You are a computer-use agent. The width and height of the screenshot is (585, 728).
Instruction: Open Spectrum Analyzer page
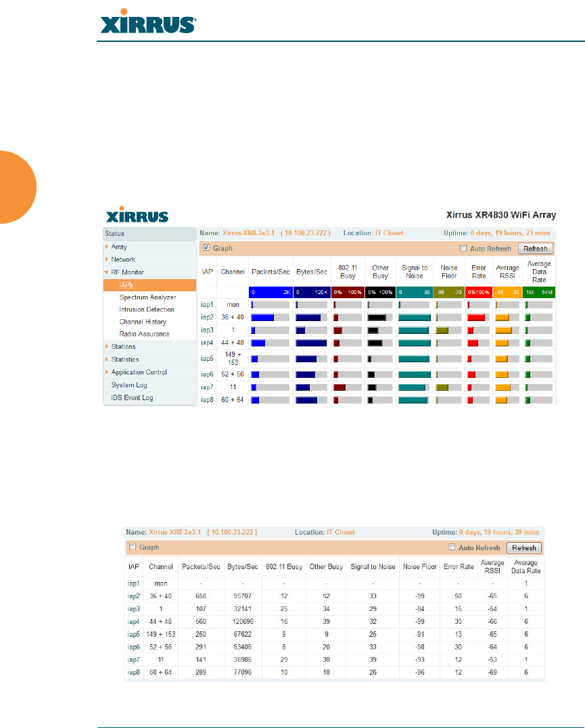click(x=147, y=297)
